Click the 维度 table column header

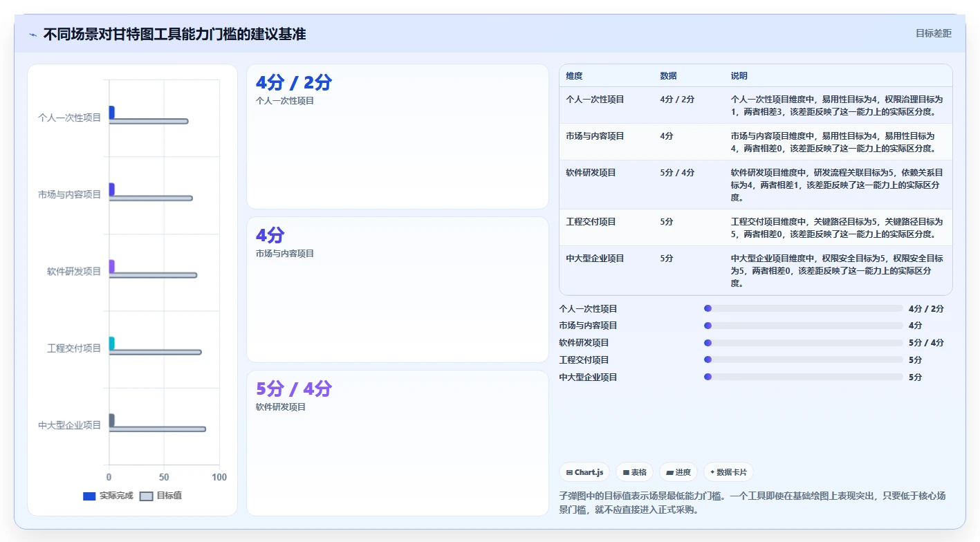[x=574, y=76]
